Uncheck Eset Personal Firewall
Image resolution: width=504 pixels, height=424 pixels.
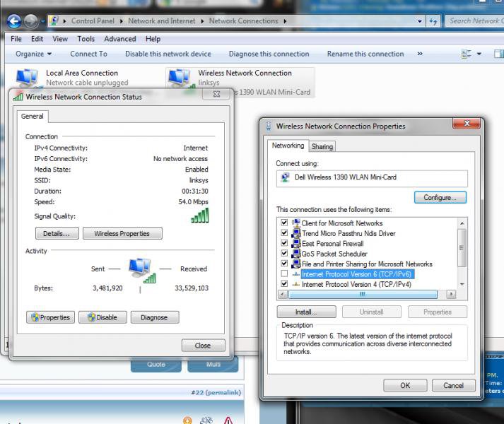284,243
